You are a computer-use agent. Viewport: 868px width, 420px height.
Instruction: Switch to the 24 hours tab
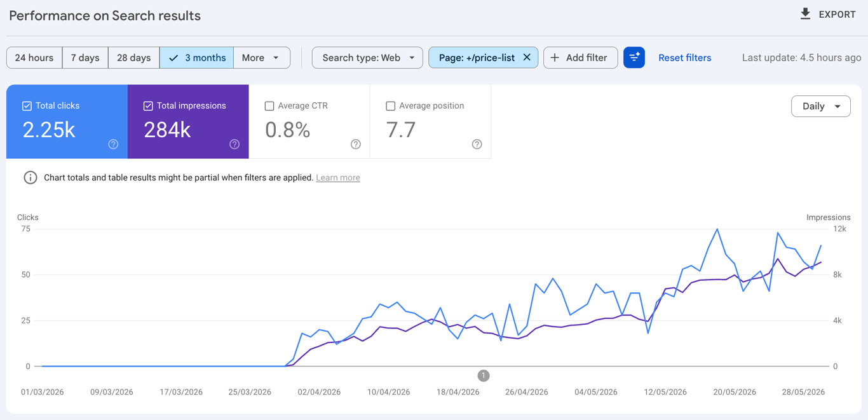(x=34, y=58)
